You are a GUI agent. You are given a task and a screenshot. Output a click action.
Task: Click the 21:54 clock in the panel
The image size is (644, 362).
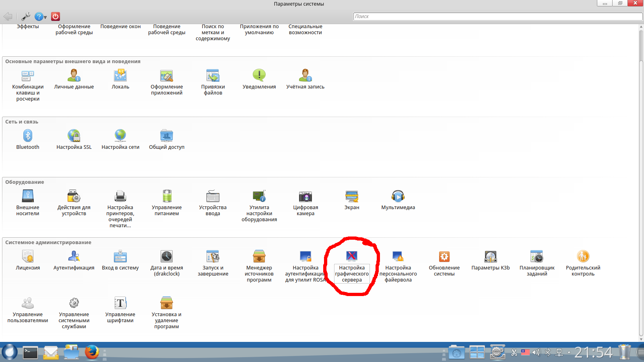click(593, 353)
